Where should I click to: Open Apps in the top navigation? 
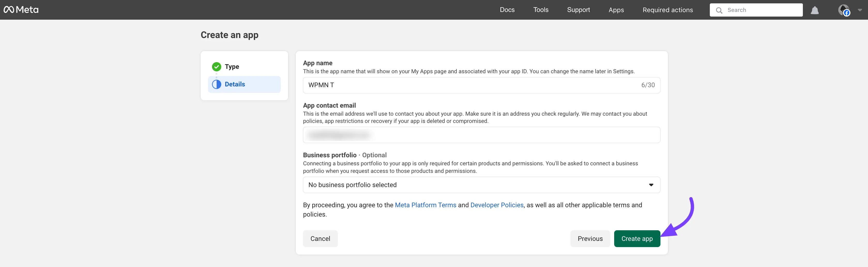616,10
